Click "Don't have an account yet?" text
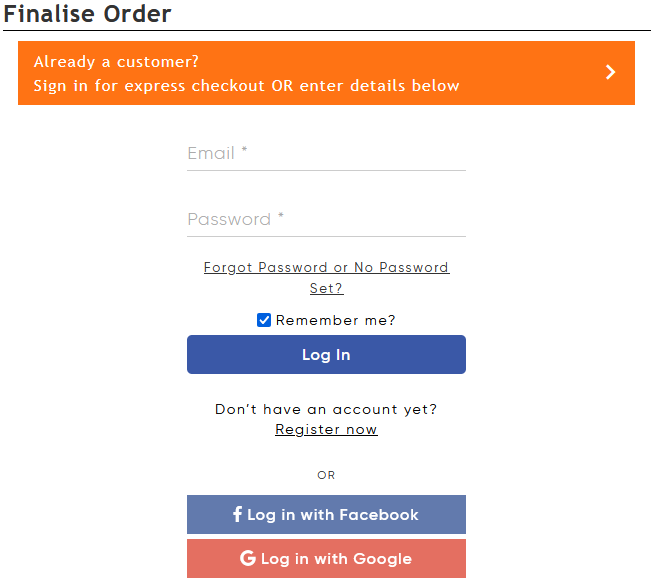The width and height of the screenshot is (651, 588). point(326,409)
